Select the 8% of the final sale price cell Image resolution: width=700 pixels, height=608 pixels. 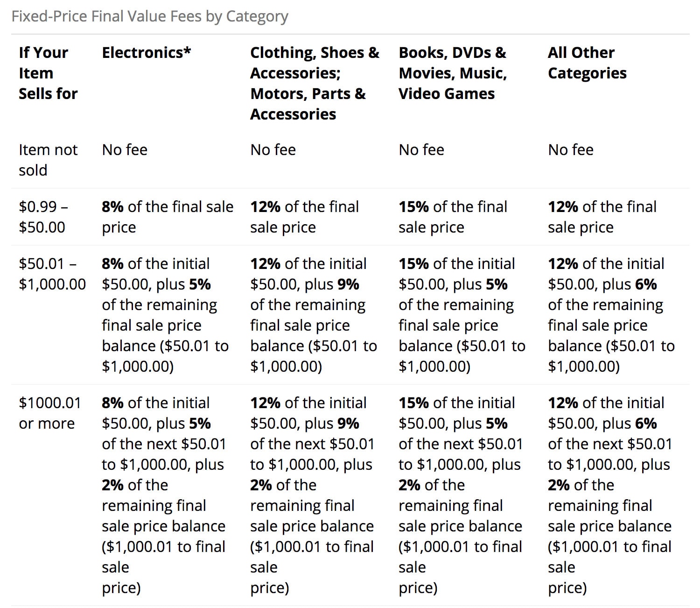point(168,217)
